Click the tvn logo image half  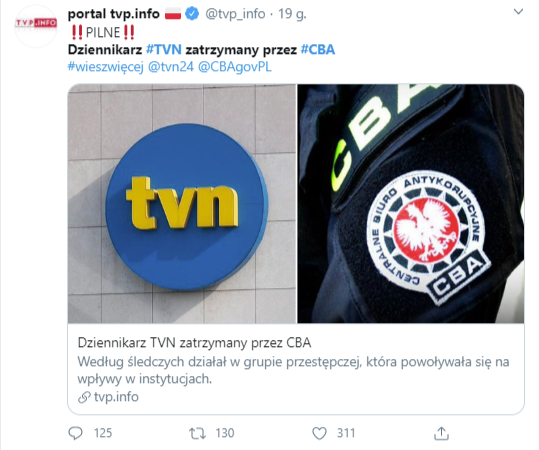[182, 204]
